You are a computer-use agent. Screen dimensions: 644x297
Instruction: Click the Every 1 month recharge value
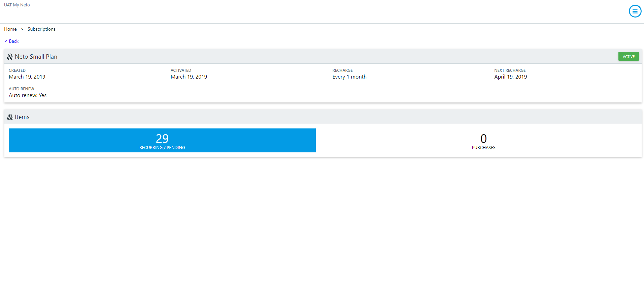(x=349, y=77)
